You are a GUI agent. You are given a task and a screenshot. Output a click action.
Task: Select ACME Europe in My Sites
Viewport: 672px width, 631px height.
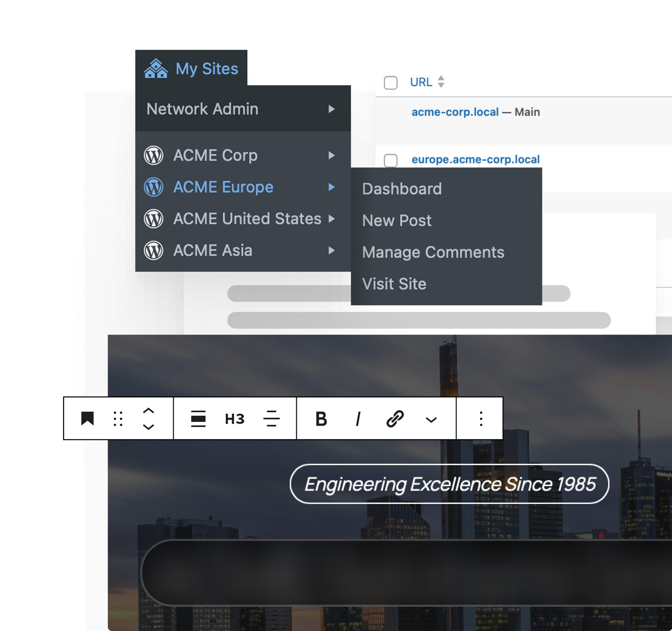pyautogui.click(x=243, y=187)
